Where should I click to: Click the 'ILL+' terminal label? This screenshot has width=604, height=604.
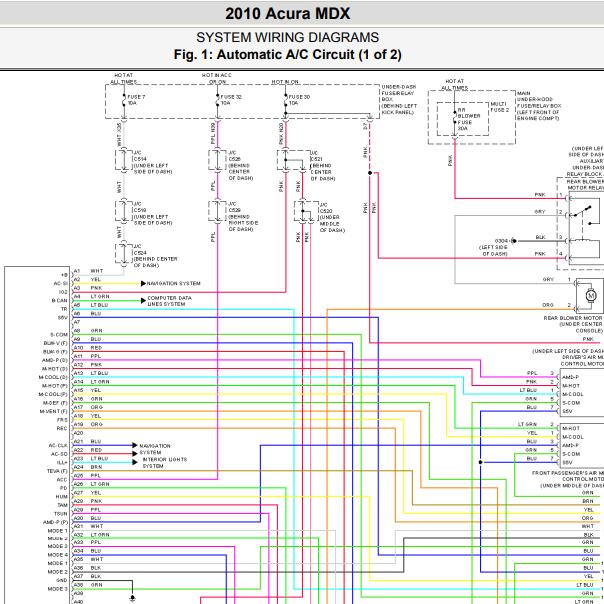(x=62, y=462)
